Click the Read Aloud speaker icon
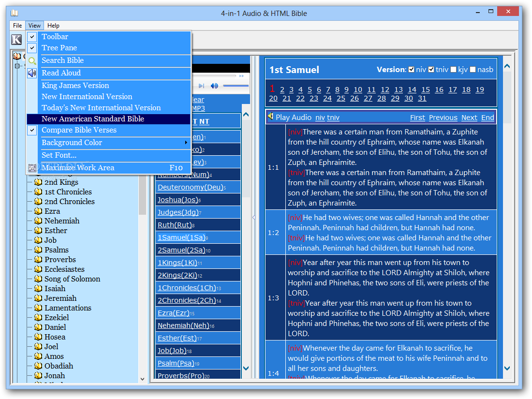Viewport: 532px width, 399px height. click(x=32, y=73)
